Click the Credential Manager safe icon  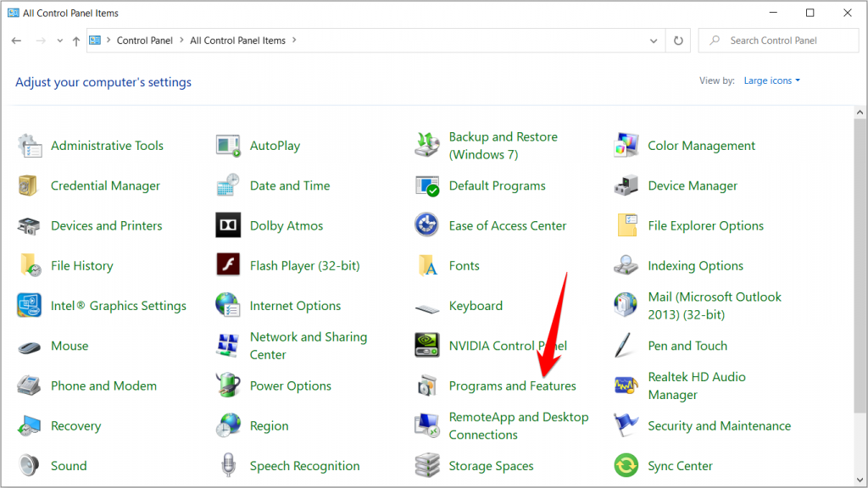(x=28, y=186)
